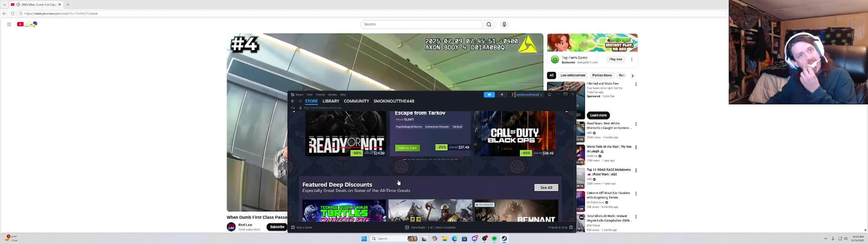Click the Steam announcements megaphone button

pos(489,95)
